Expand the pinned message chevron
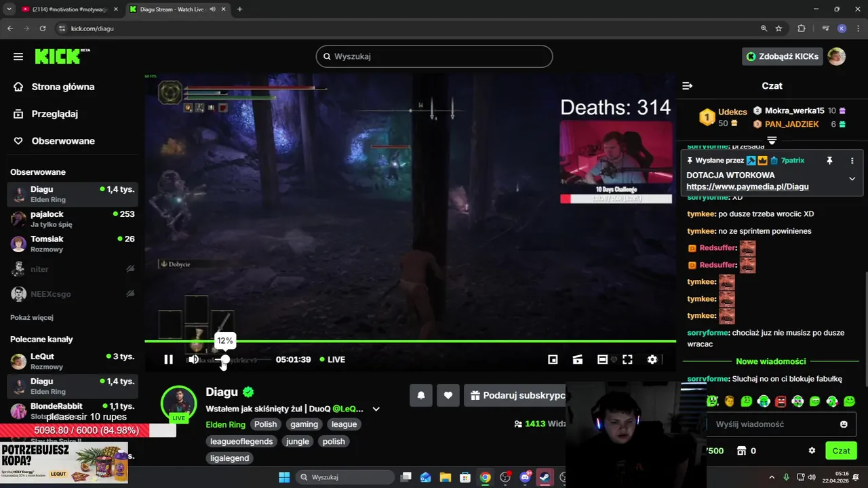The height and width of the screenshot is (488, 868). point(852,179)
